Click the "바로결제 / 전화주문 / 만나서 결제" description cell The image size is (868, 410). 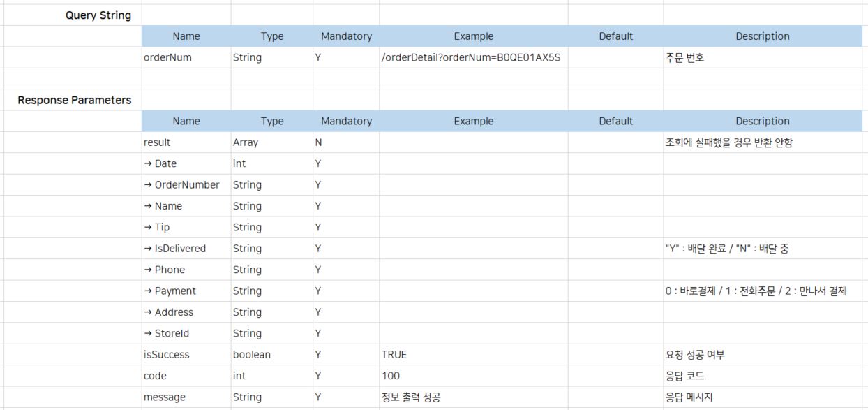(x=756, y=291)
